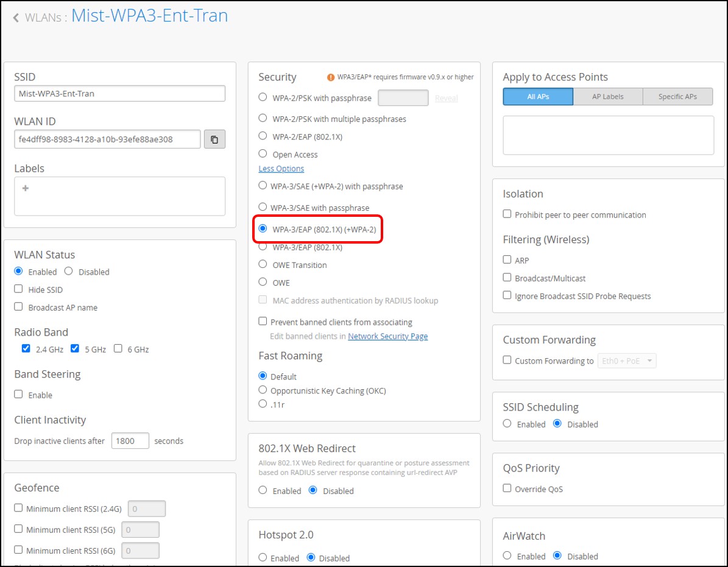Select WPA-3/SAE (+WPA-2) with passphrase
Screen dimensions: 728x567
(263, 185)
